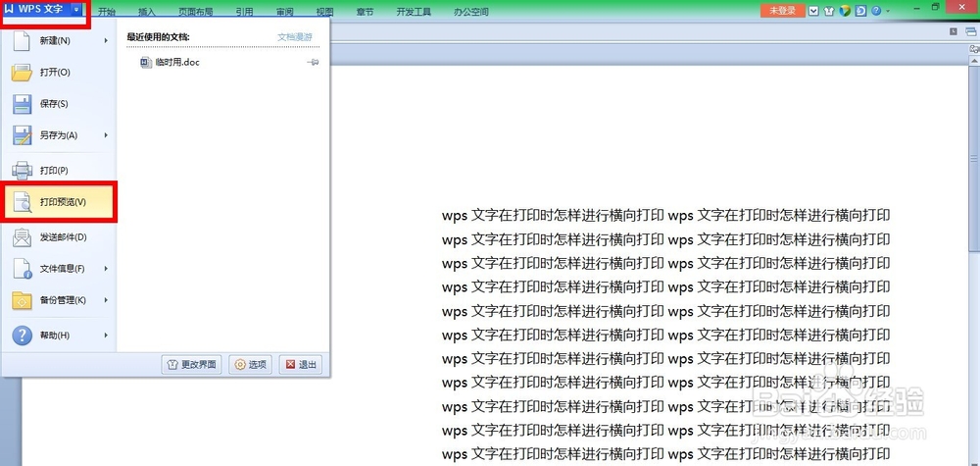Viewport: 980px width, 466px height.
Task: Click the document's vertical scrollbar thumb
Action: click(x=974, y=158)
